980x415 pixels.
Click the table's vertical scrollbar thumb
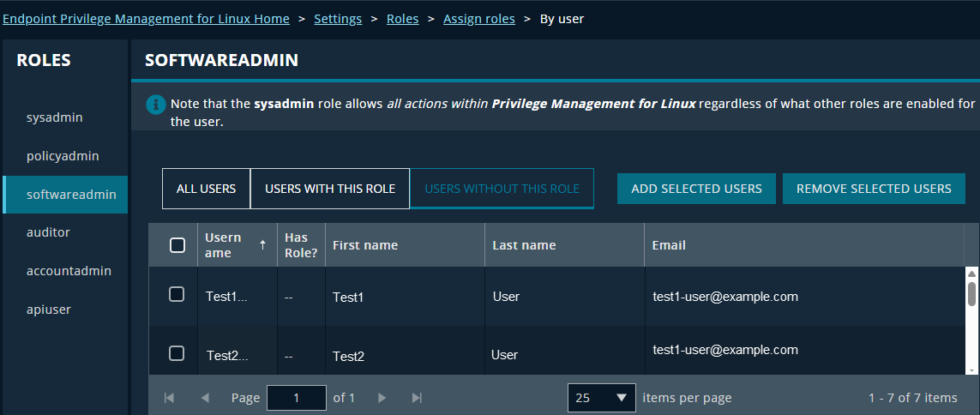pyautogui.click(x=972, y=294)
